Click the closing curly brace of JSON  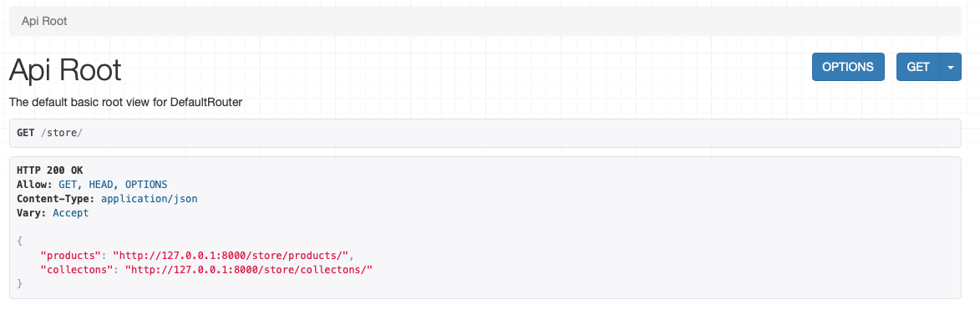[x=20, y=284]
